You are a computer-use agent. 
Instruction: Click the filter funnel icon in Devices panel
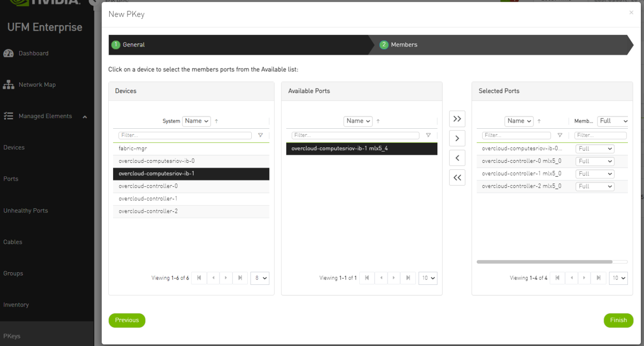click(261, 135)
